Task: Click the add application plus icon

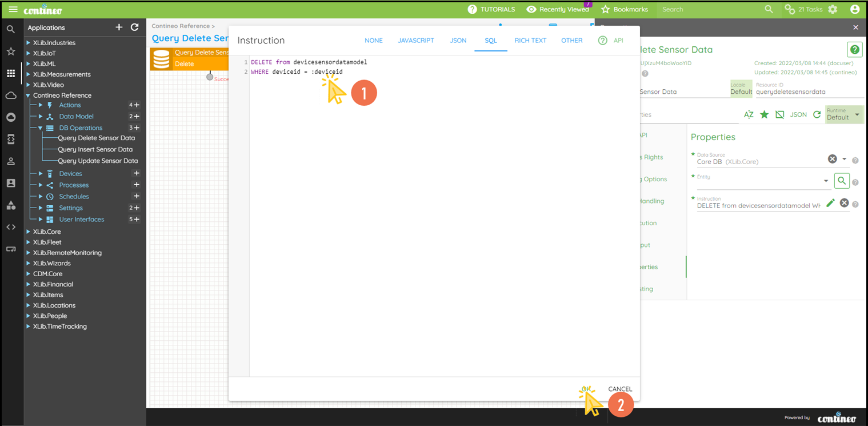Action: [119, 27]
